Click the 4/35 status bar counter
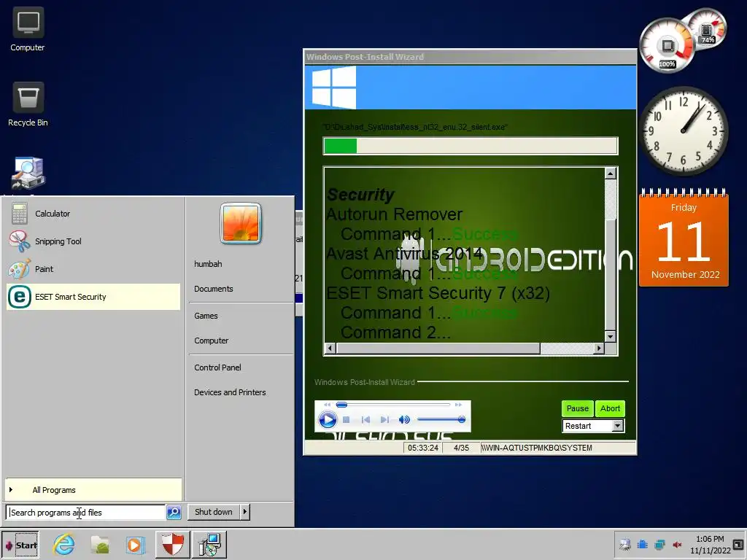 click(x=461, y=448)
